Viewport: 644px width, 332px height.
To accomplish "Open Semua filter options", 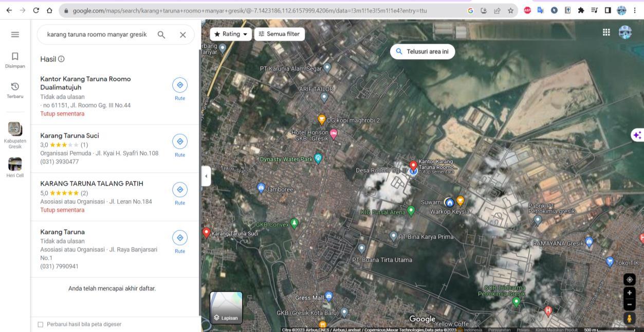I will click(280, 34).
